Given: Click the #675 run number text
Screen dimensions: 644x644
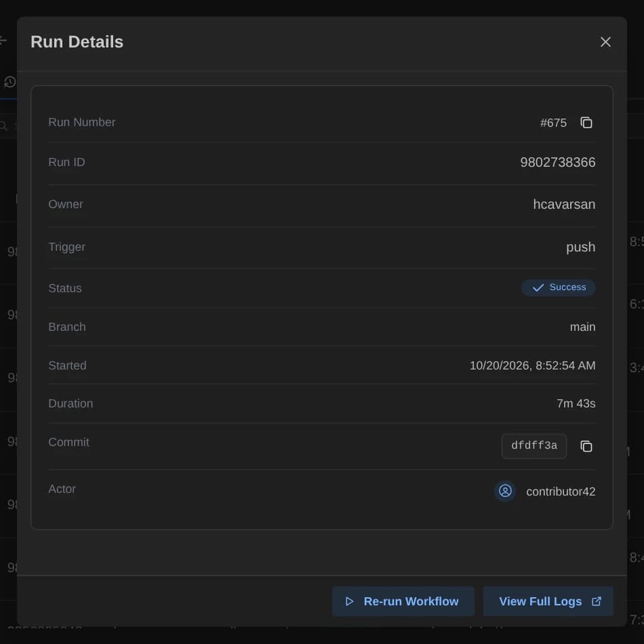Looking at the screenshot, I should point(553,123).
